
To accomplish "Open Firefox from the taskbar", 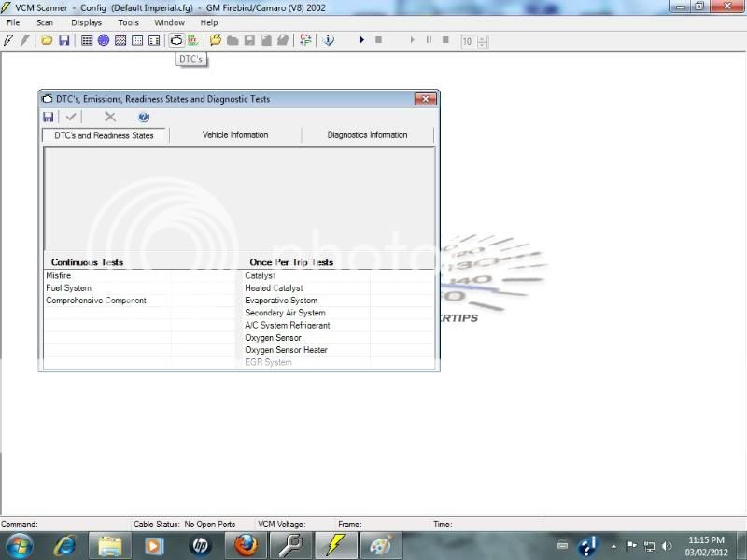I will coord(246,546).
